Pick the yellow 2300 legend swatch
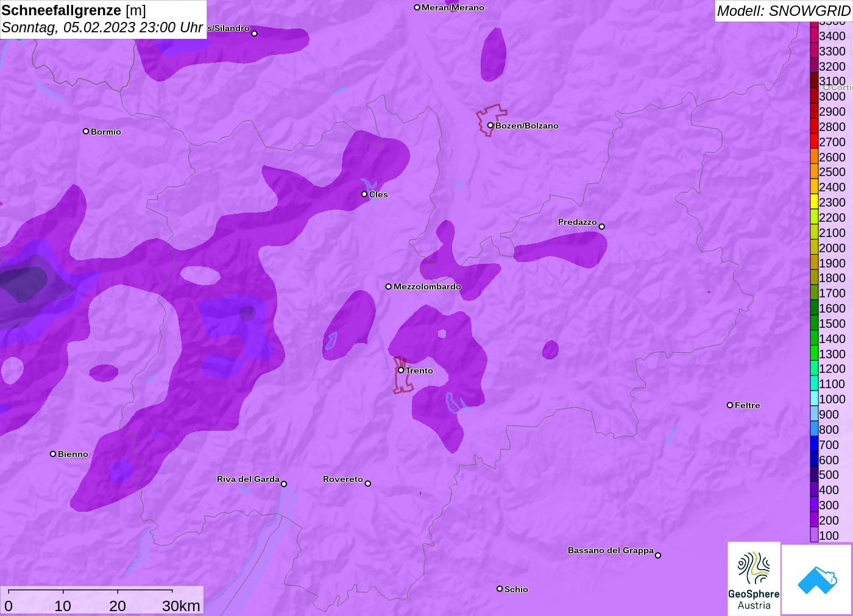 tap(814, 202)
